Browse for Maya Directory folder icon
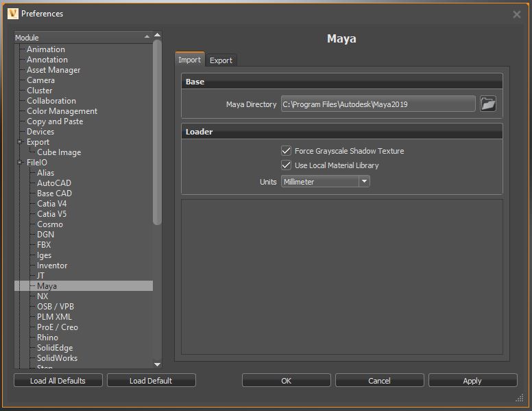The width and height of the screenshot is (532, 411). (x=488, y=104)
